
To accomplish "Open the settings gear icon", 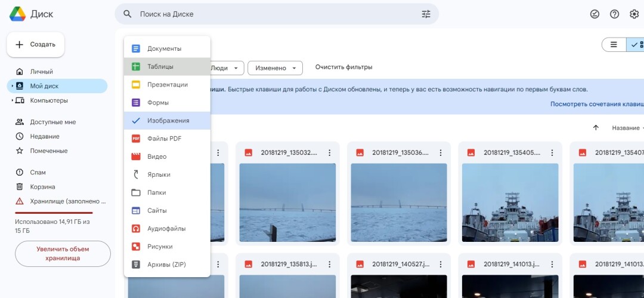I will [634, 14].
